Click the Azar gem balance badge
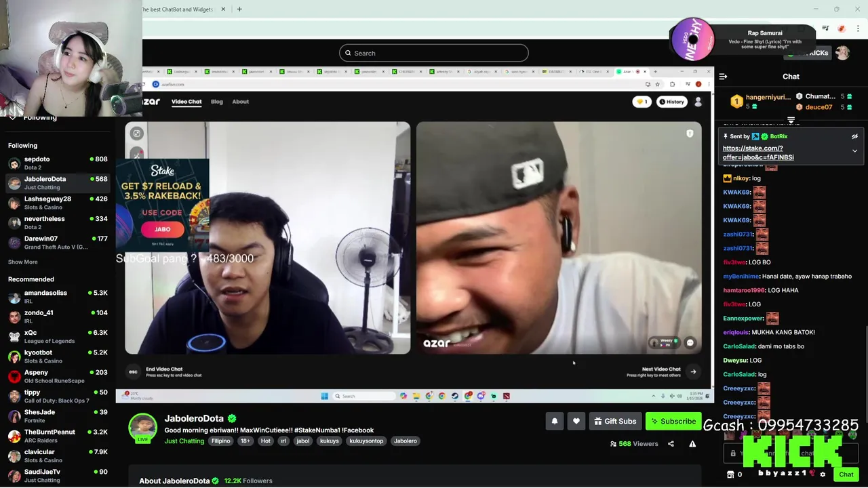The image size is (868, 488). pyautogui.click(x=642, y=102)
